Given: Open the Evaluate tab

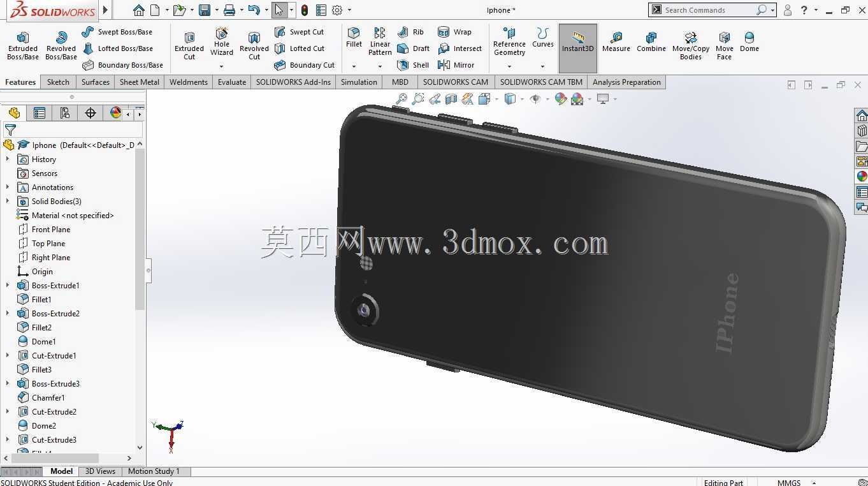Looking at the screenshot, I should (x=232, y=82).
